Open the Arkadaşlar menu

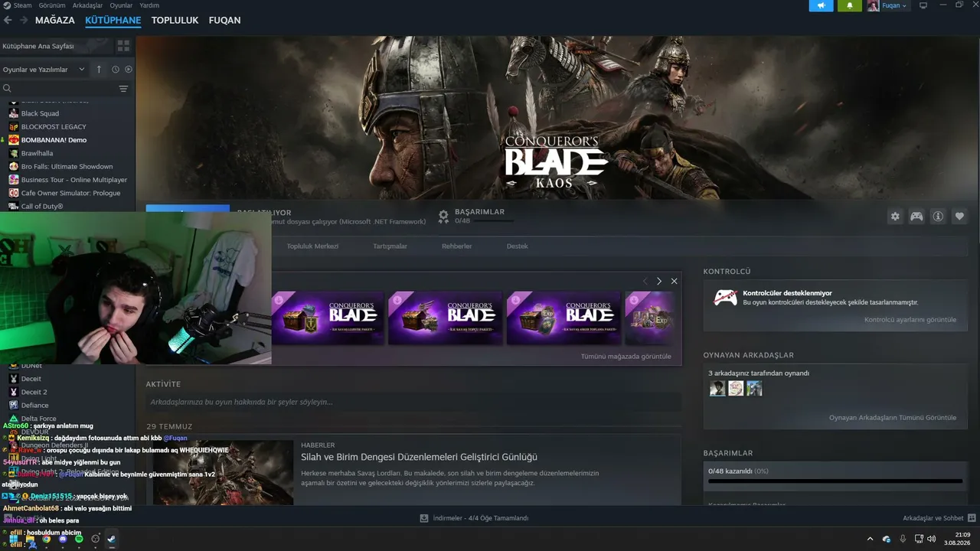(87, 5)
